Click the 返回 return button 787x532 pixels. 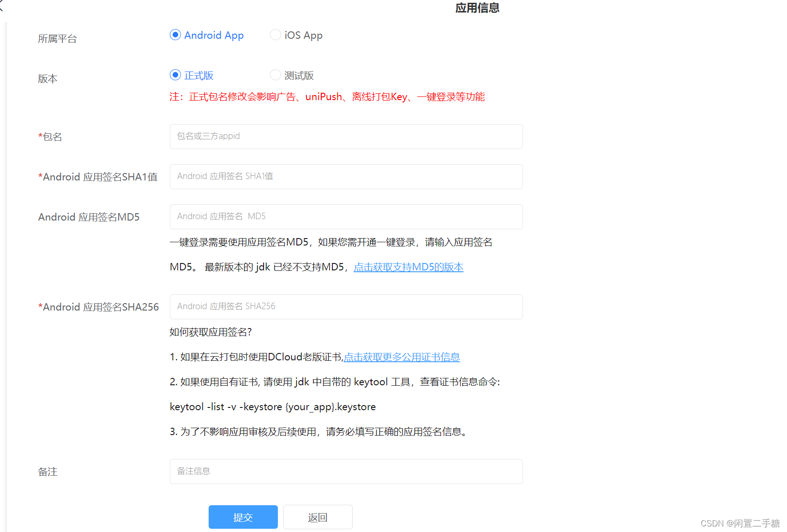[318, 517]
